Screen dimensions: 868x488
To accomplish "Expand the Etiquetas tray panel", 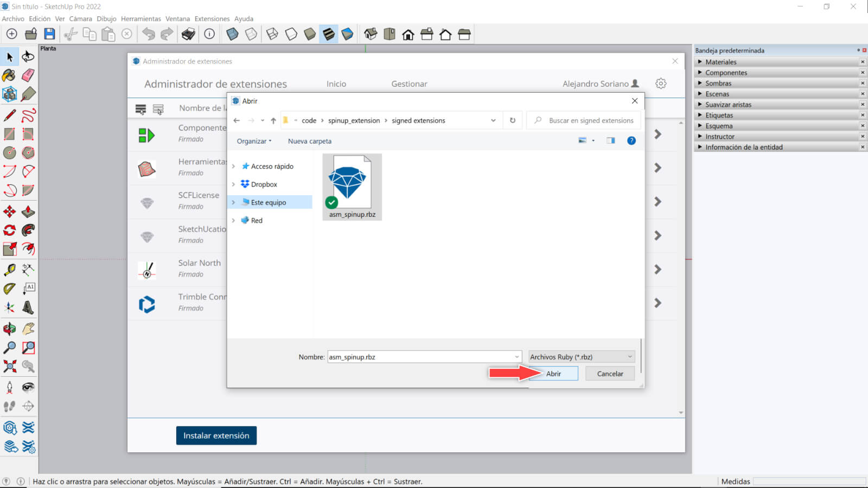I will [700, 115].
